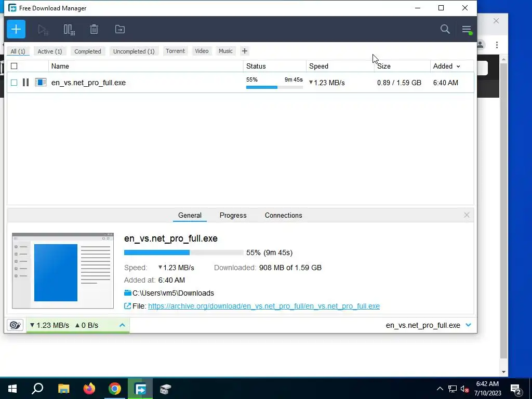
Task: Click the 55% progress bar in list row
Action: (274, 87)
